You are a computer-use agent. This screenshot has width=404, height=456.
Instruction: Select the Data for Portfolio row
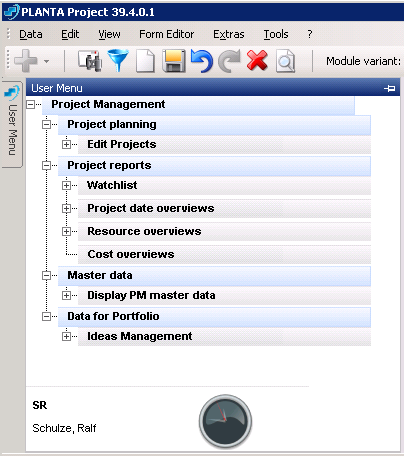click(214, 317)
